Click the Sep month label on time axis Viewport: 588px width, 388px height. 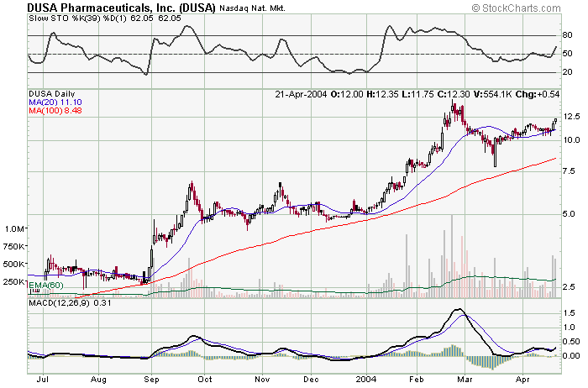[x=151, y=380]
